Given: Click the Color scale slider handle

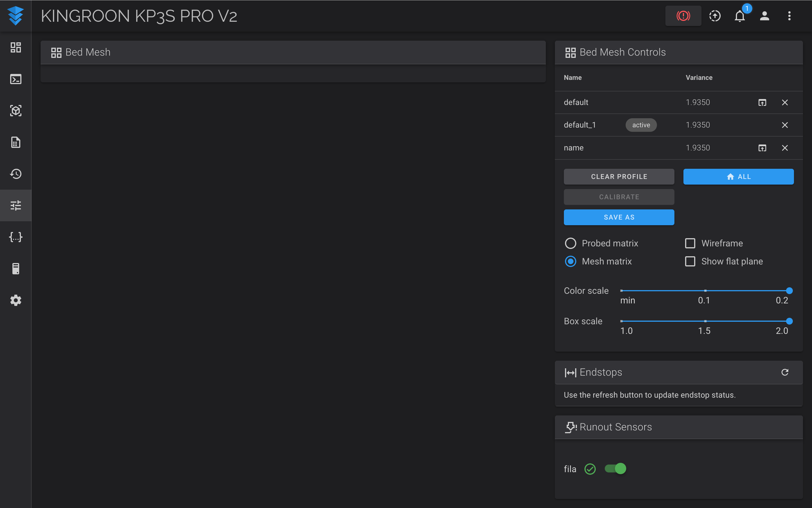Looking at the screenshot, I should pos(789,291).
